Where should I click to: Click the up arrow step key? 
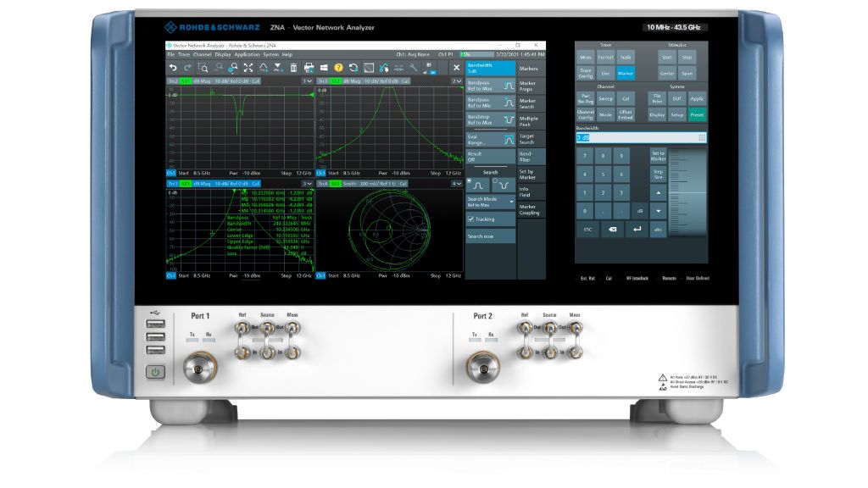click(658, 193)
